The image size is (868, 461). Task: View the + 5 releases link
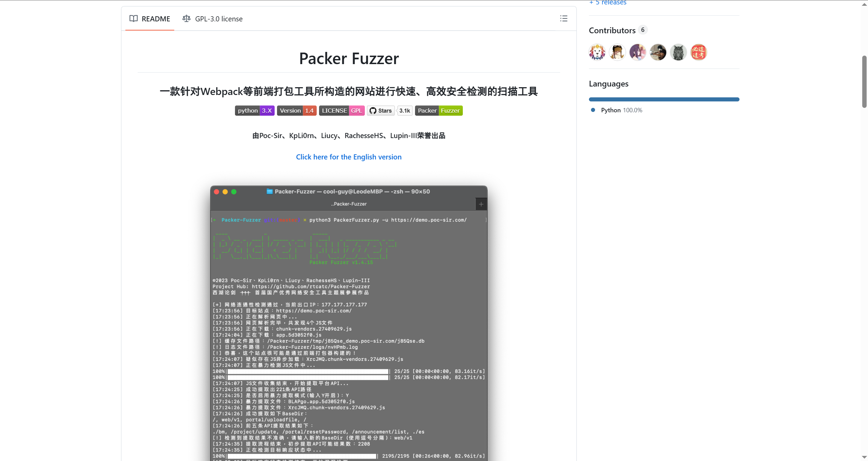pos(608,3)
